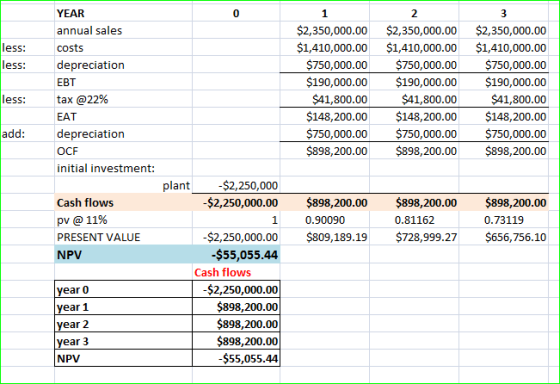
Task: Select present value $809,189.19
Action: click(x=337, y=238)
